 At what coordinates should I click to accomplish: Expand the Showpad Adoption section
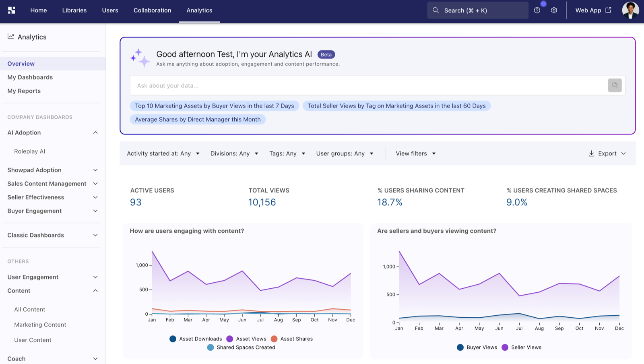pyautogui.click(x=95, y=170)
